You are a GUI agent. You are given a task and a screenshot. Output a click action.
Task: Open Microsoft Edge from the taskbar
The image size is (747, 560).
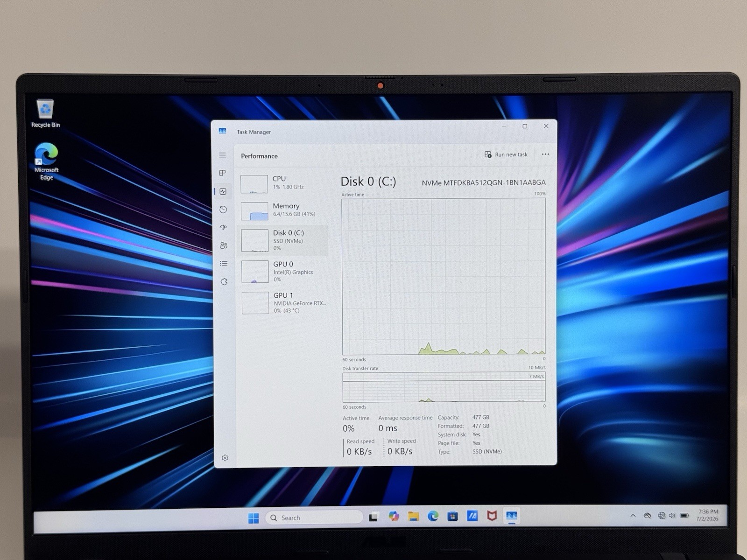coord(433,516)
